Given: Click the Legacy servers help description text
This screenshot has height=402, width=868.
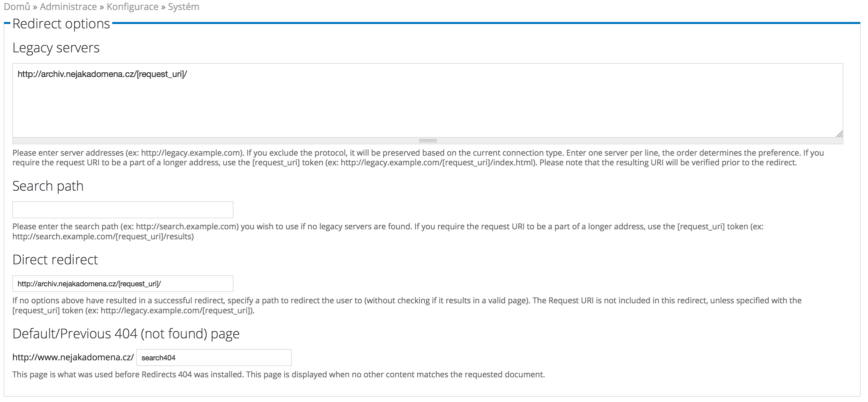Looking at the screenshot, I should click(418, 157).
